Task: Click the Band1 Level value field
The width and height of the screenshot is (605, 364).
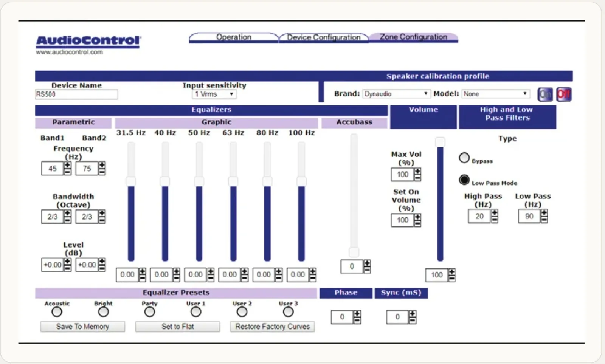Action: tap(52, 265)
